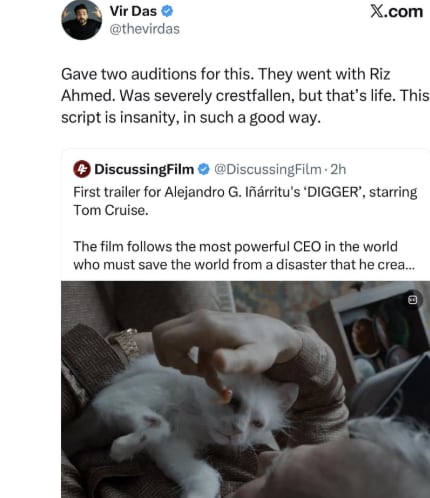This screenshot has height=498, width=430.
Task: Click the X.com watermark logo
Action: (x=397, y=12)
